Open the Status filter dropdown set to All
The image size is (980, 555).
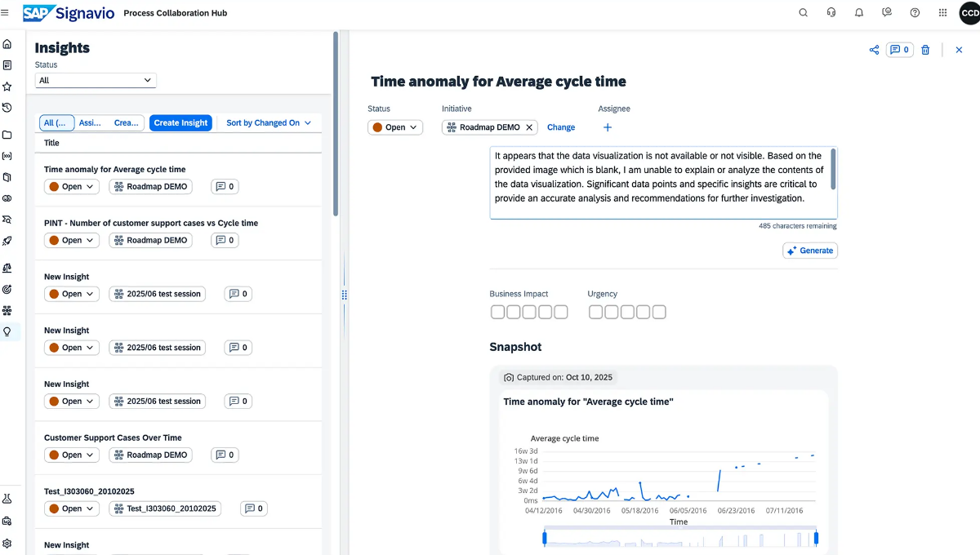click(96, 80)
